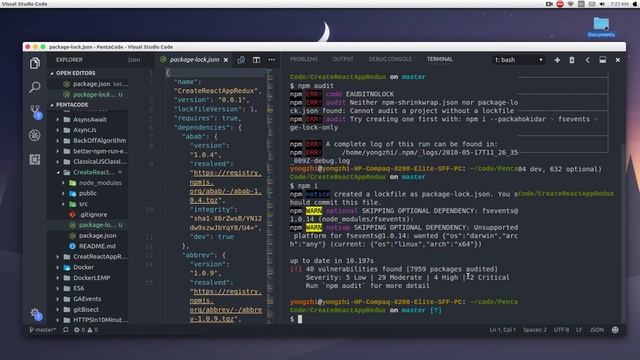This screenshot has height=360, width=640.
Task: Click the Wi-Fi icon in system menu bar
Action: pos(571,4)
